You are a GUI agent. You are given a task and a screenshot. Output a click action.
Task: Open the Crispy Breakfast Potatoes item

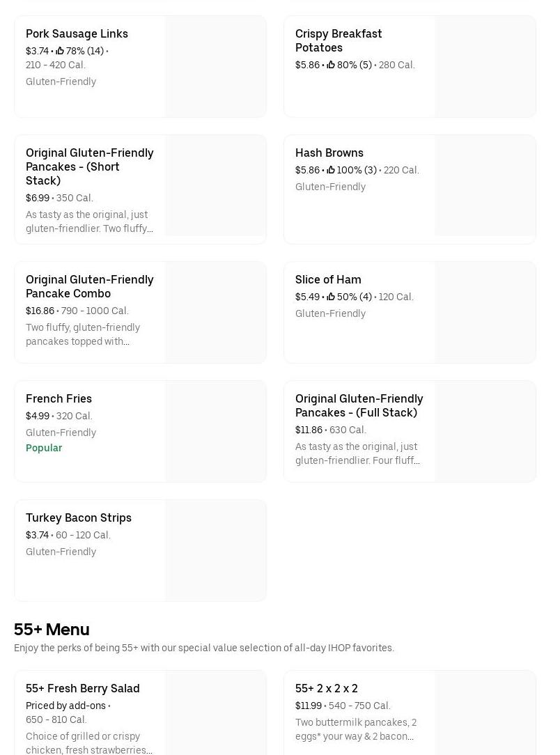click(339, 40)
